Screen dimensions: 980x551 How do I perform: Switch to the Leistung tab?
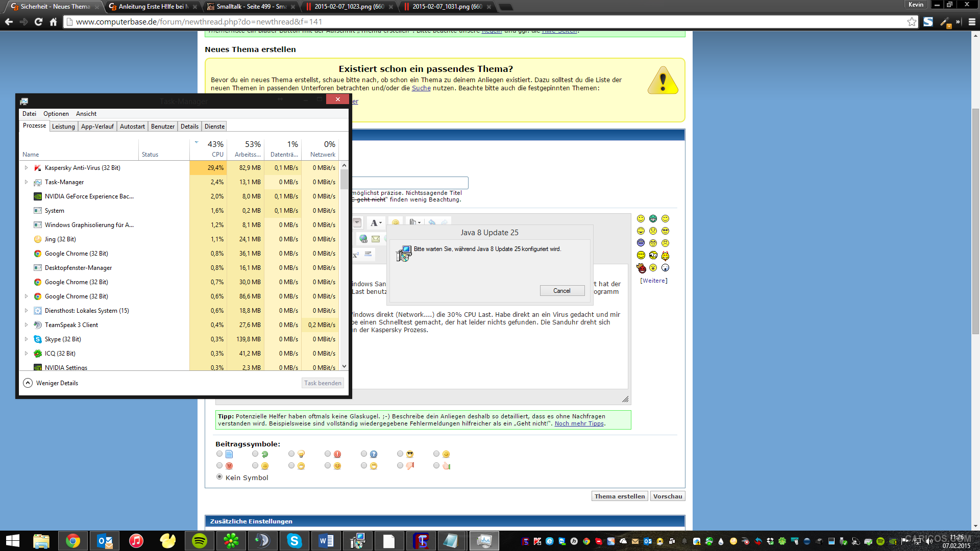63,127
